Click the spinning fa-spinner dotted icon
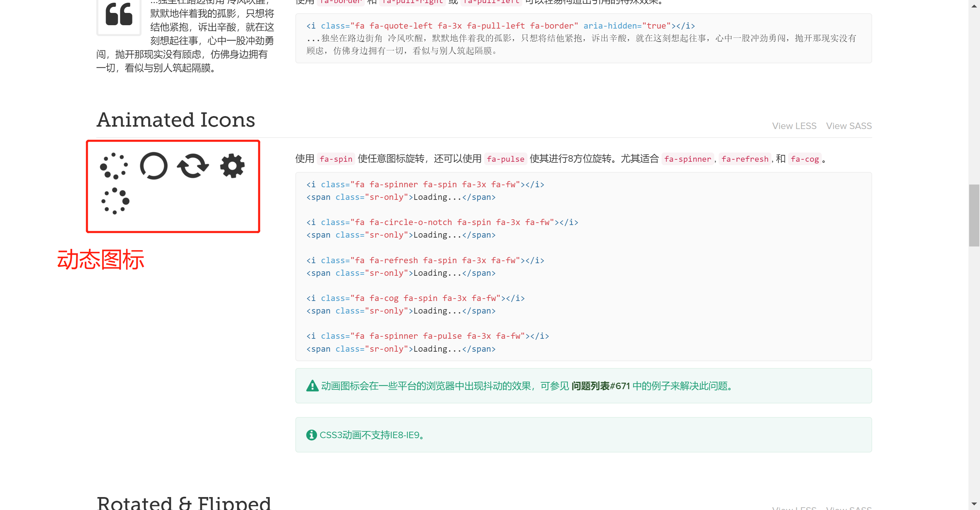Viewport: 980px width, 510px height. tap(114, 166)
